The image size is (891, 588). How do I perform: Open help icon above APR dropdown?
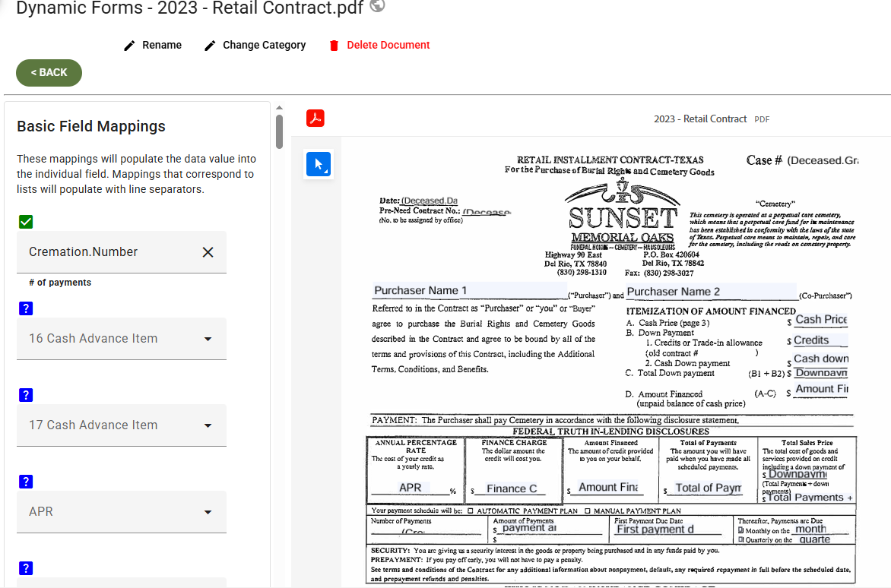point(26,482)
